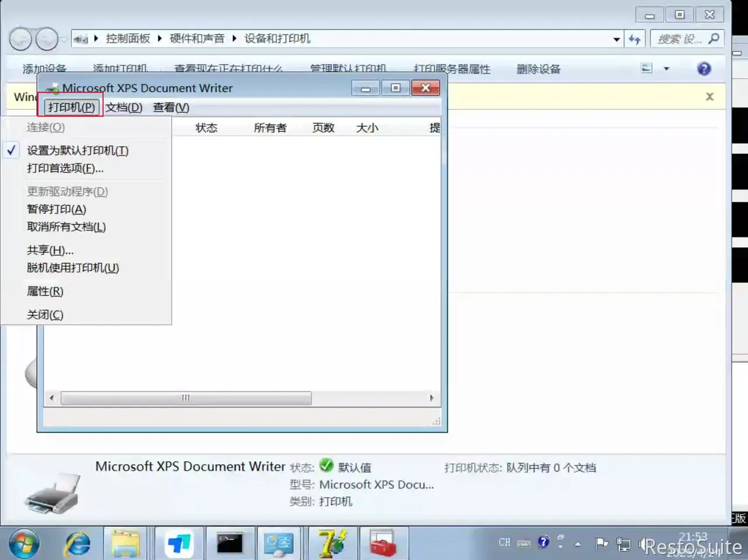Expand the address bar history dropdown
Screen dimensions: 748x560
click(x=617, y=39)
